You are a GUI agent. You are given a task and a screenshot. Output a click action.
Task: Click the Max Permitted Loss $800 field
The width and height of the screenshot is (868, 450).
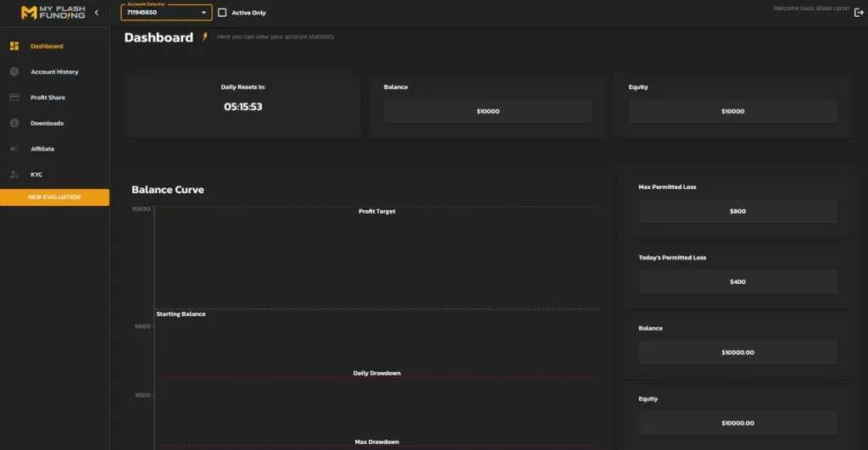click(737, 211)
